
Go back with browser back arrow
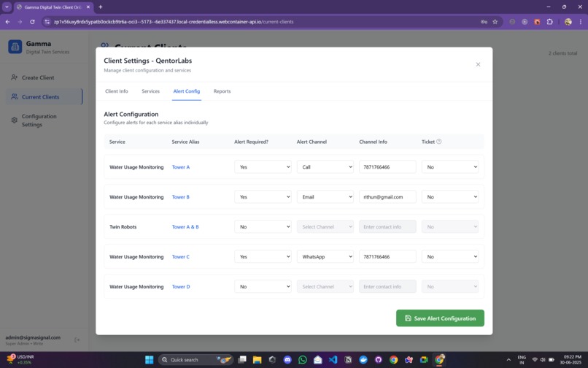pos(7,22)
